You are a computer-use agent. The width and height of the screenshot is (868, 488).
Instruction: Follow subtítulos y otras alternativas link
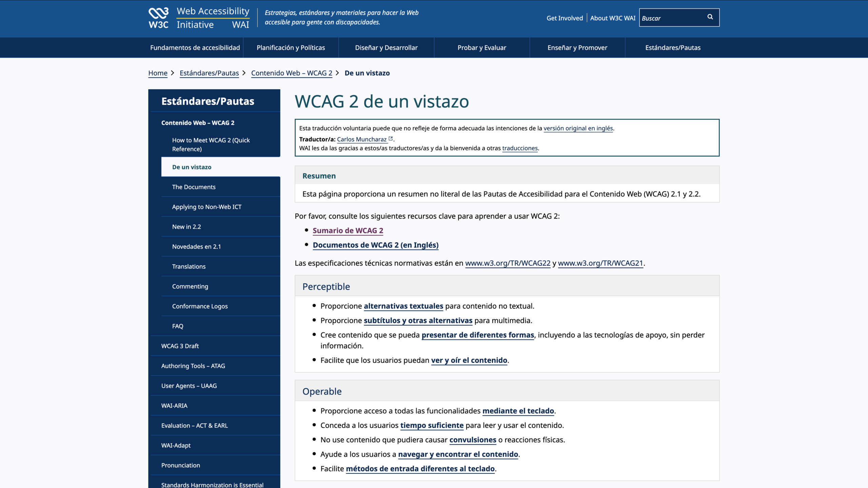coord(418,320)
